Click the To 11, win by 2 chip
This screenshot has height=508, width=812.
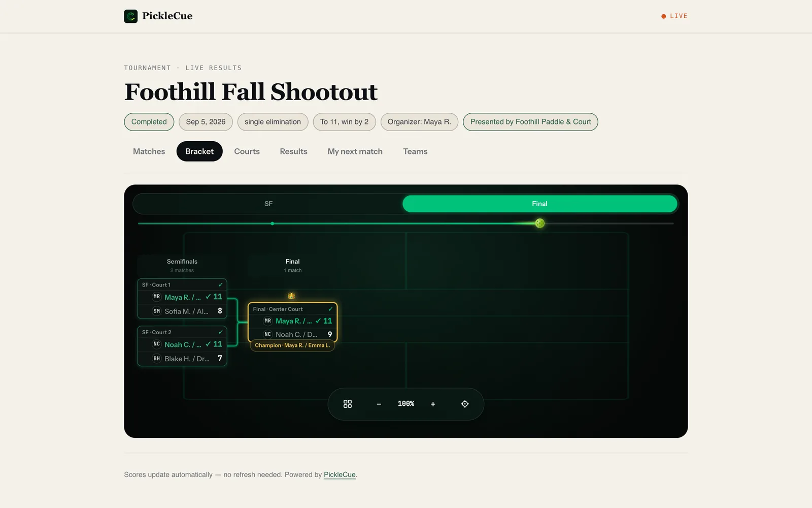[x=344, y=122]
